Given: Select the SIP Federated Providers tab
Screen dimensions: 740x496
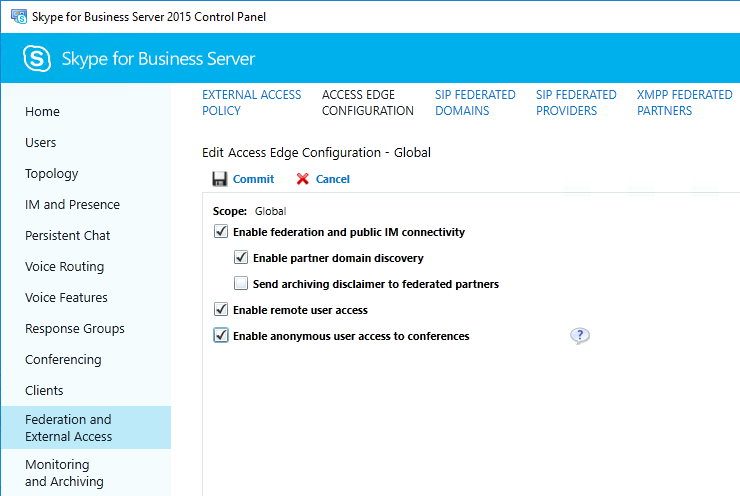Looking at the screenshot, I should tap(576, 103).
